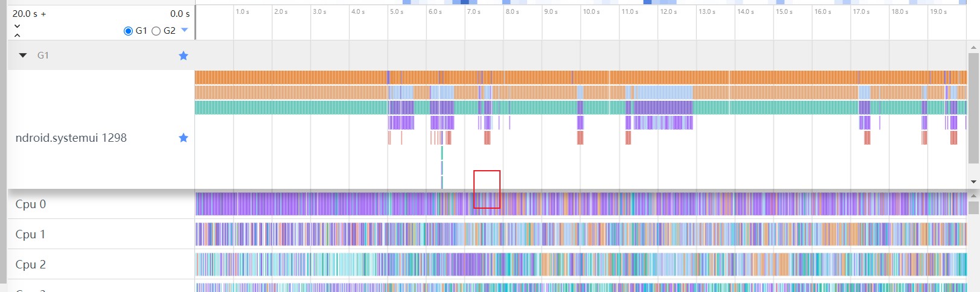Click the 5.0 s marker on the time ruler
Image resolution: width=980 pixels, height=292 pixels.
point(397,12)
